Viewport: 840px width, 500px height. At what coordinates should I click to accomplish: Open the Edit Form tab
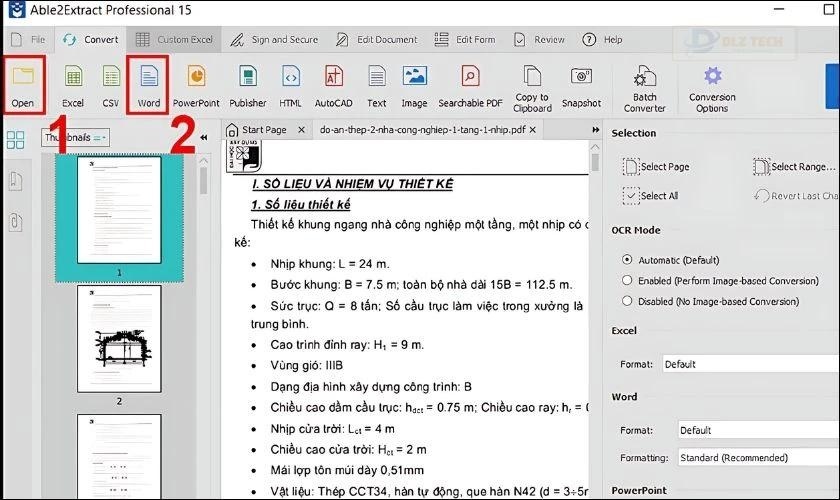pos(464,40)
